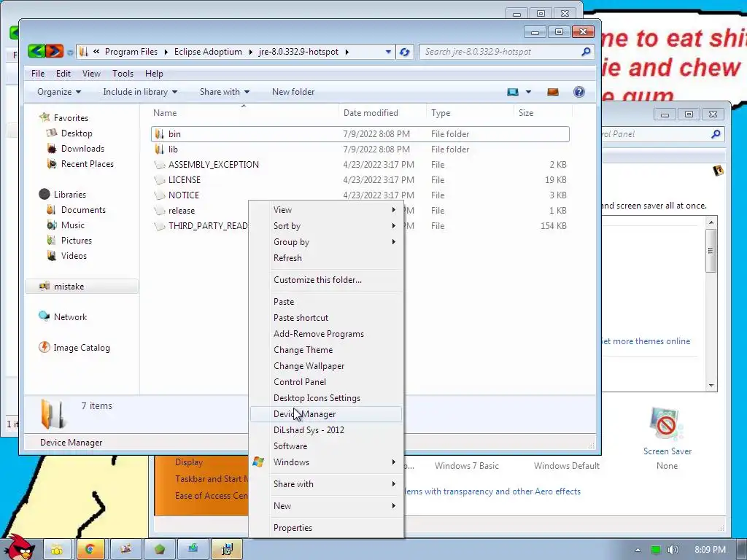Viewport: 747px width, 560px height.
Task: Click the Image Catalog icon
Action: coord(44,348)
